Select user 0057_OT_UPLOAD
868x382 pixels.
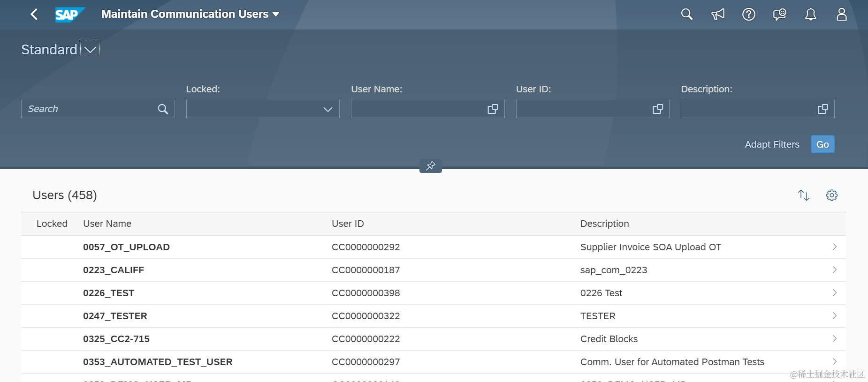126,247
